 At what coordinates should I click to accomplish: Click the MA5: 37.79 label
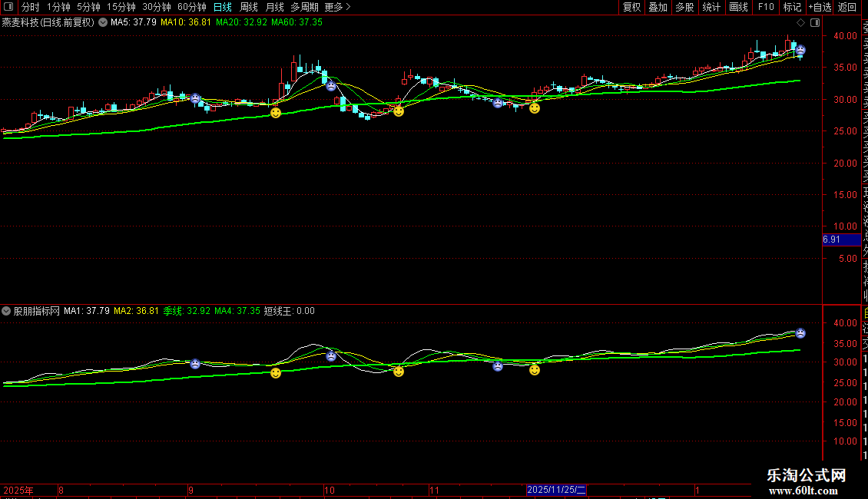[x=134, y=23]
